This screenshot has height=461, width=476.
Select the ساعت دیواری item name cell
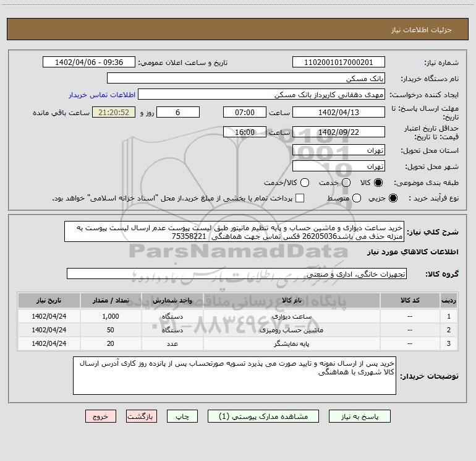(x=291, y=316)
